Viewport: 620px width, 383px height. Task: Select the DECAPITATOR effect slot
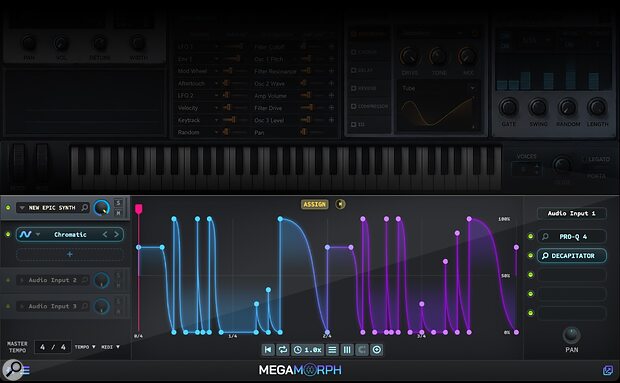point(571,256)
